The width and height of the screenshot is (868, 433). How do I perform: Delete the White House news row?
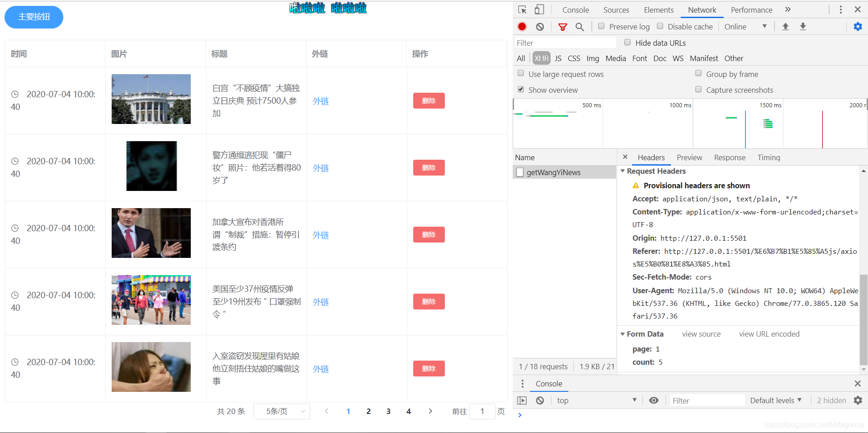point(428,100)
